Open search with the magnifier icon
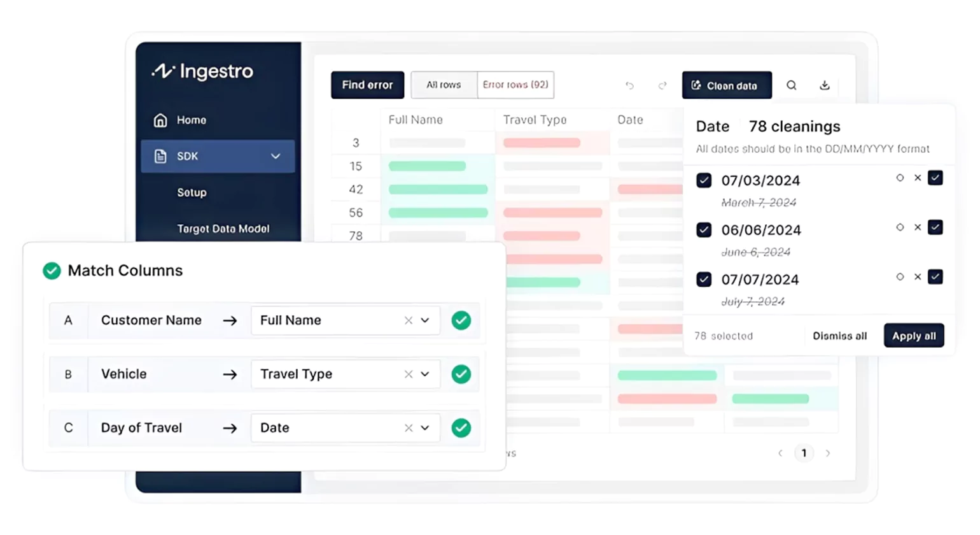Screen dimensions: 980x535 point(791,85)
